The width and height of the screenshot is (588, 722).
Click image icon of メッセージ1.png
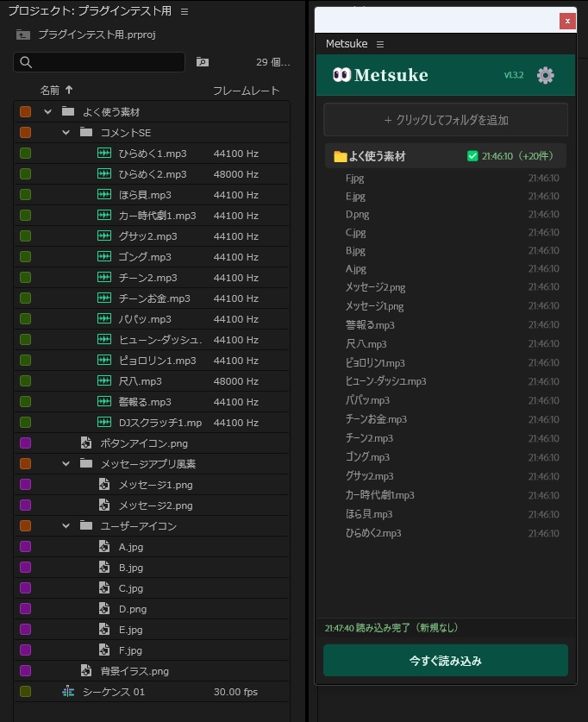click(104, 485)
